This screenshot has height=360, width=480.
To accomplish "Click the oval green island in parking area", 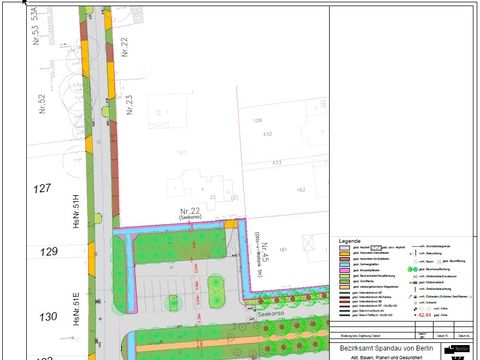I will tap(216, 292).
